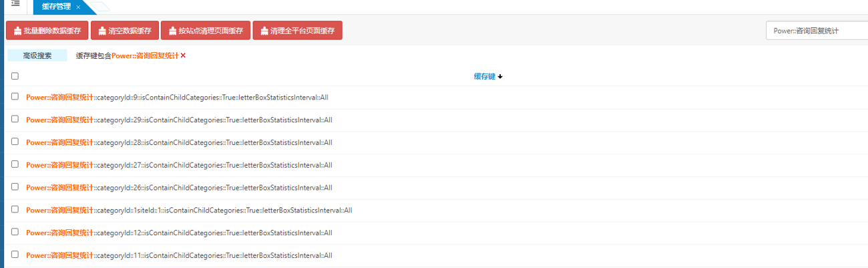Click 按站点清理页面缓存 button
The height and width of the screenshot is (268, 868).
(205, 31)
